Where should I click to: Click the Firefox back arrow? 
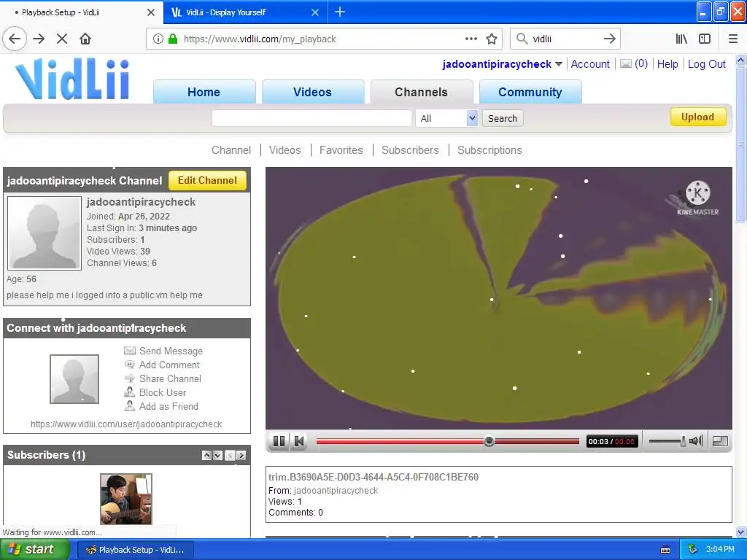[x=15, y=39]
